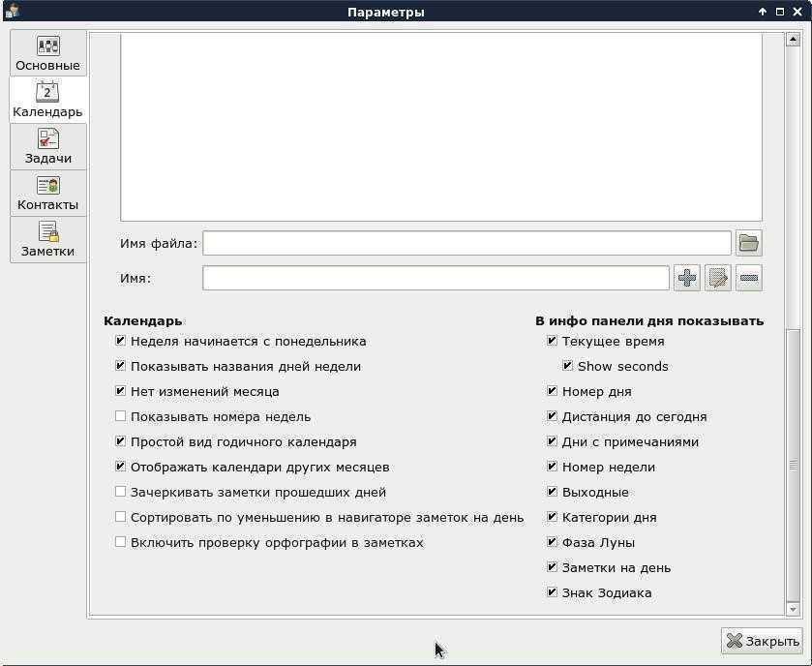812x666 pixels.
Task: Uncheck Отображать календари других месяцев
Action: (120, 466)
